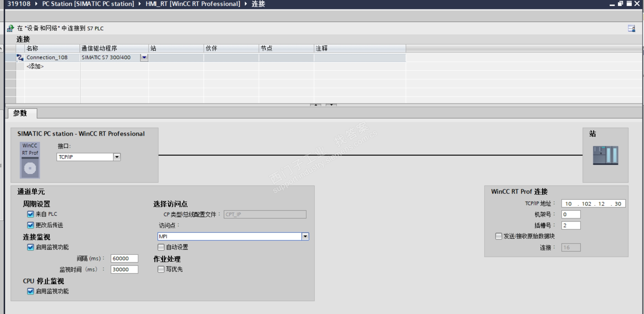Viewport: 644px width, 314px height.
Task: Open the MPI access point dropdown
Action: coord(305,236)
